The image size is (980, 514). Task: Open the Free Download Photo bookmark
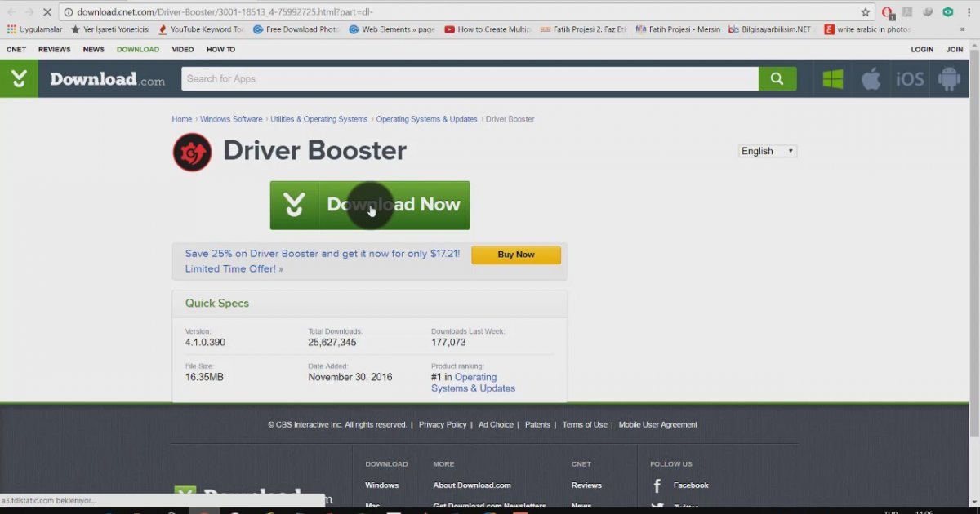pyautogui.click(x=296, y=29)
